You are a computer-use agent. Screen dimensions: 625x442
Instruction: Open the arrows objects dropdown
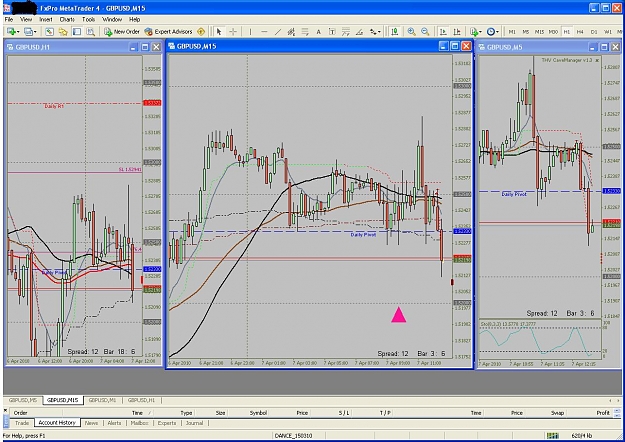375,31
